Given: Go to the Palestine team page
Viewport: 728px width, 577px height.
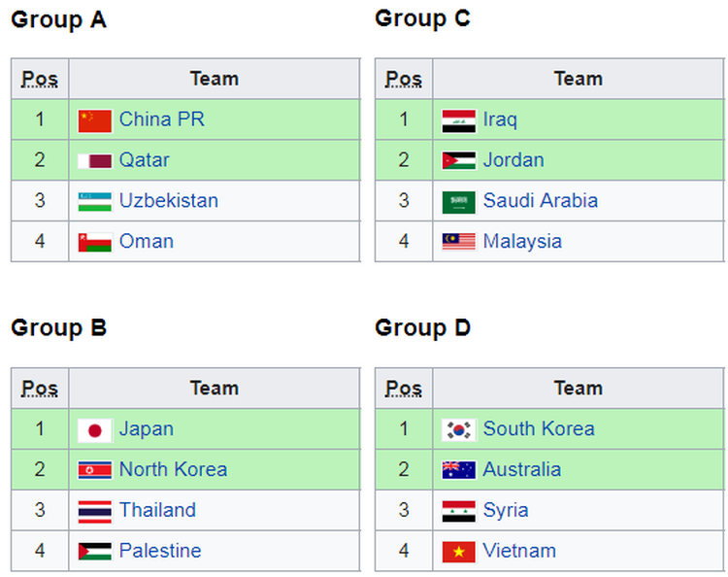Looking at the screenshot, I should point(160,551).
